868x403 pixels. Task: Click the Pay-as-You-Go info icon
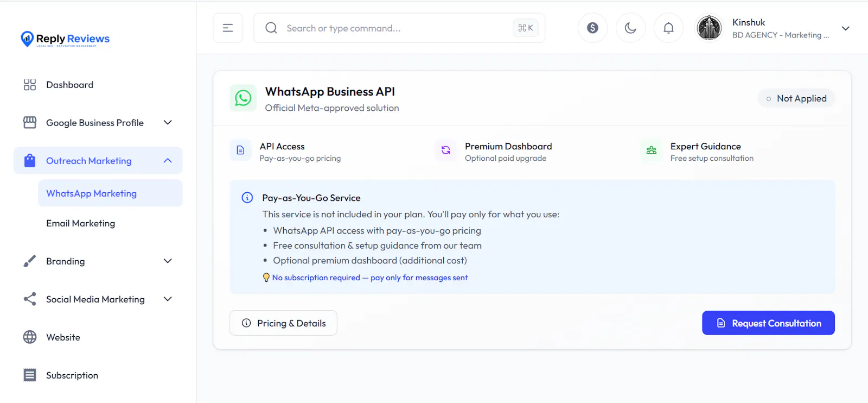247,198
